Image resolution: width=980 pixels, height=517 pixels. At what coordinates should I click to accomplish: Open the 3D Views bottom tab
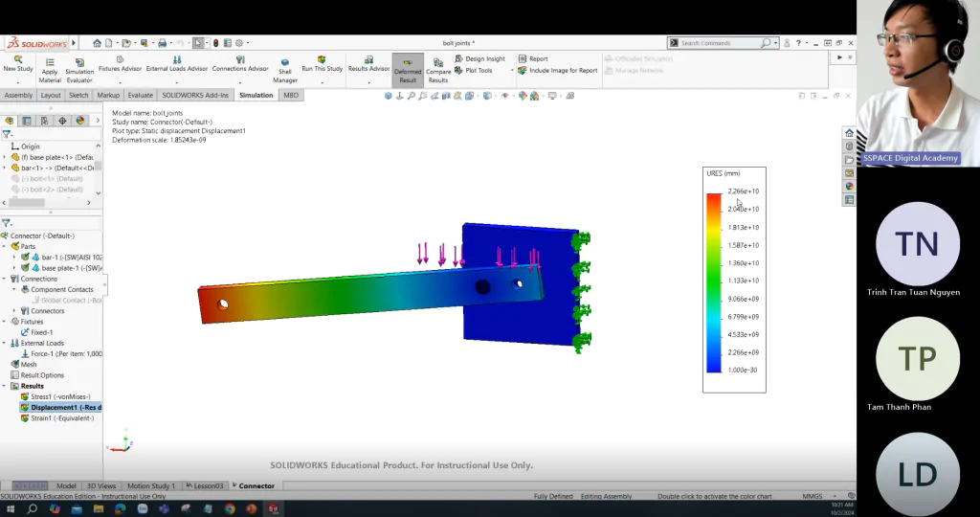click(101, 485)
